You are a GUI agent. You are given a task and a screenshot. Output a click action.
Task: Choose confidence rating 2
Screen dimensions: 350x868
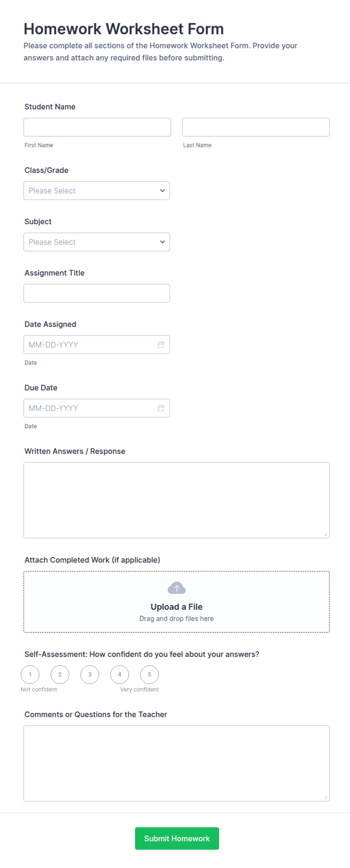[60, 675]
